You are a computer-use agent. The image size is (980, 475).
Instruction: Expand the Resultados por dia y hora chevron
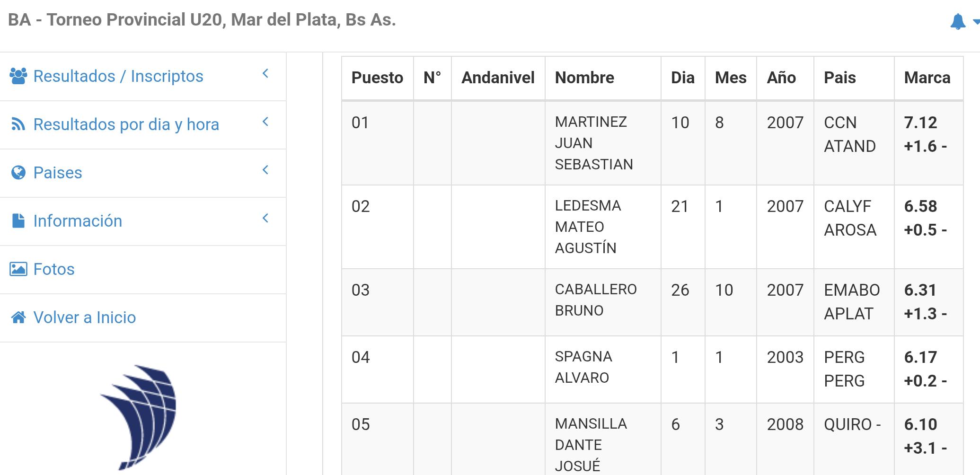(x=265, y=122)
